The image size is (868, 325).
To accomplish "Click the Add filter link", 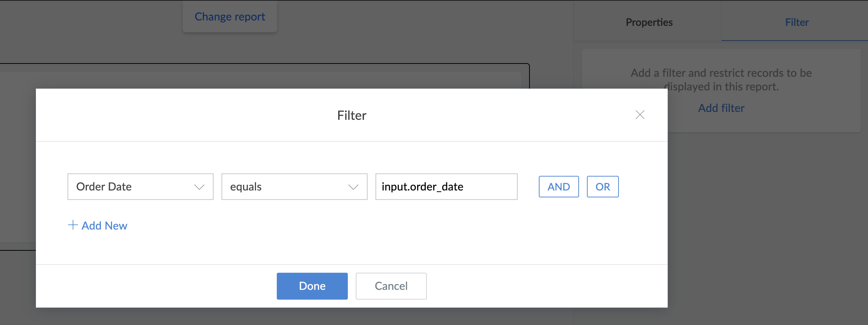I will (x=721, y=108).
